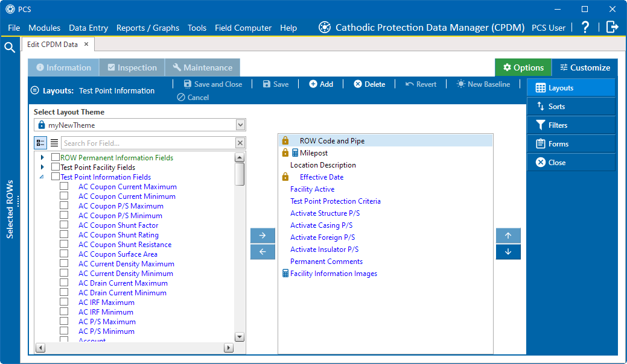Click the Save button
The height and width of the screenshot is (364, 627).
(x=276, y=84)
